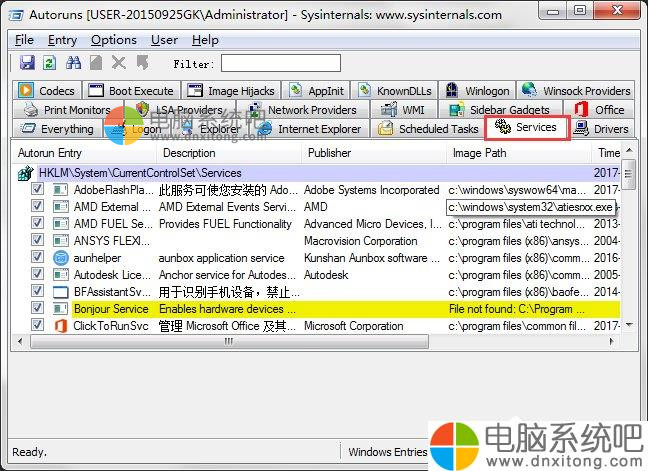Image resolution: width=648 pixels, height=471 pixels.
Task: Open the Image Hijacks tab
Action: click(x=231, y=90)
